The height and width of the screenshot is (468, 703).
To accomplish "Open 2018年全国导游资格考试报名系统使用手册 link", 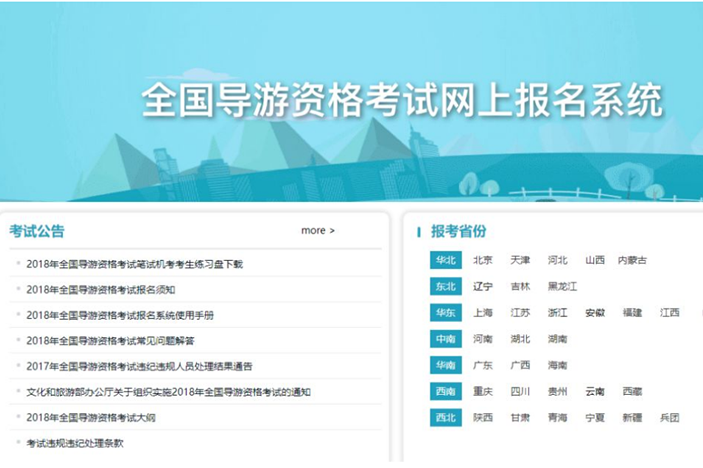I will tap(120, 315).
